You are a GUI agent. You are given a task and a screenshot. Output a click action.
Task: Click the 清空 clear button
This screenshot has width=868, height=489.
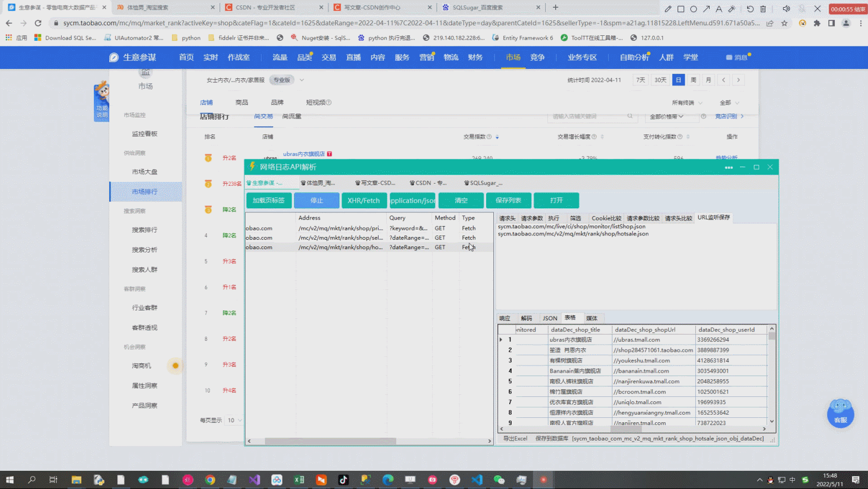click(x=461, y=200)
